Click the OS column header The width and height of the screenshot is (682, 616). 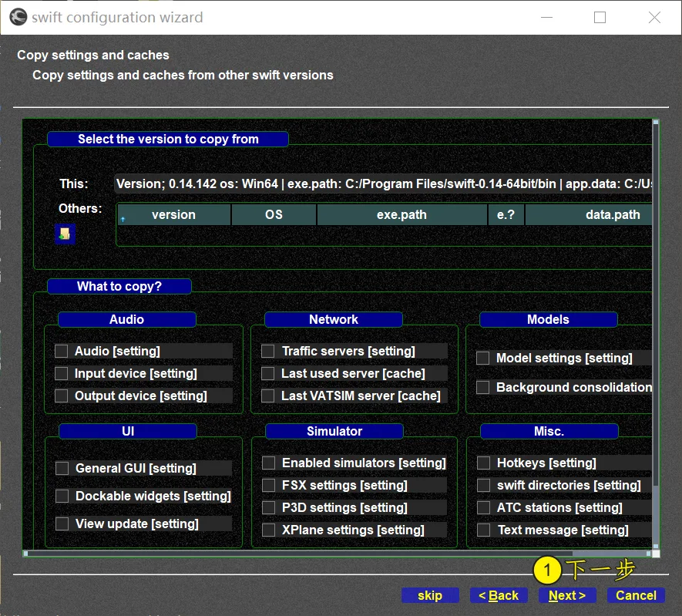pos(274,215)
